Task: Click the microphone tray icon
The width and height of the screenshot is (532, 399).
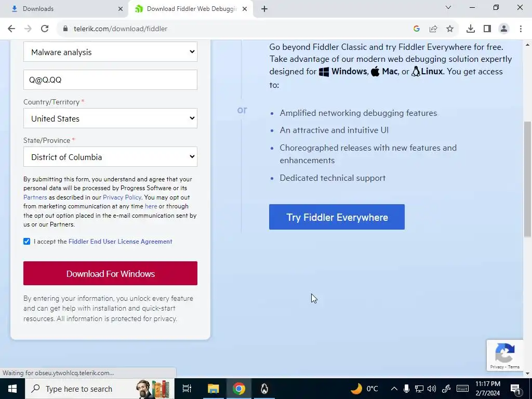Action: 406,389
